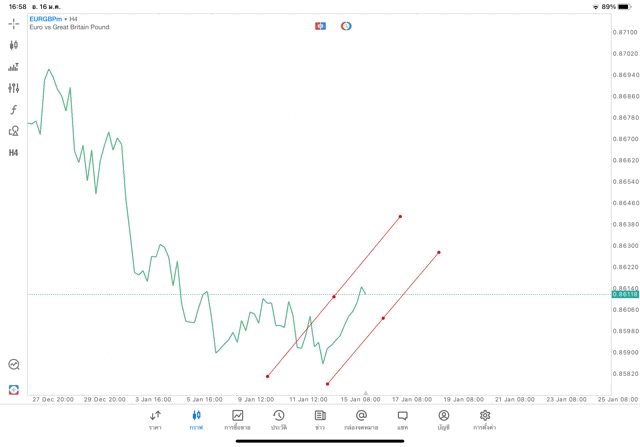Open the function (f) indicator list
The width and height of the screenshot is (640, 447).
tap(14, 109)
